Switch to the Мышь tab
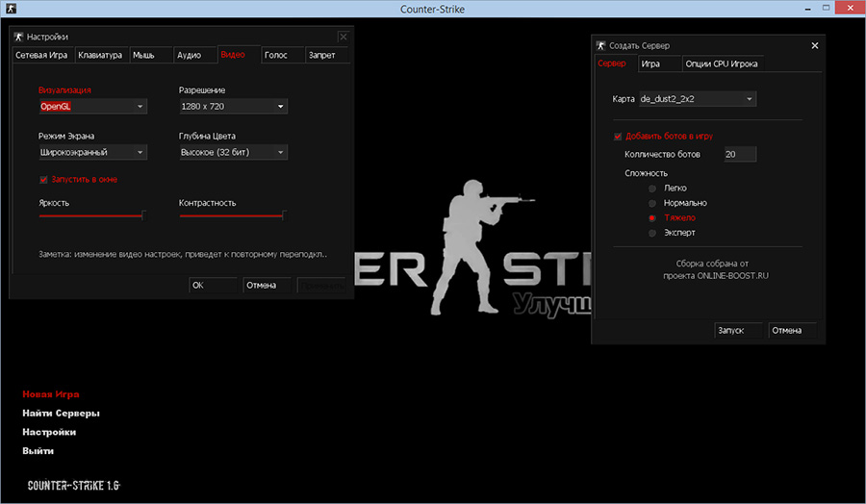The image size is (866, 504). (x=151, y=55)
